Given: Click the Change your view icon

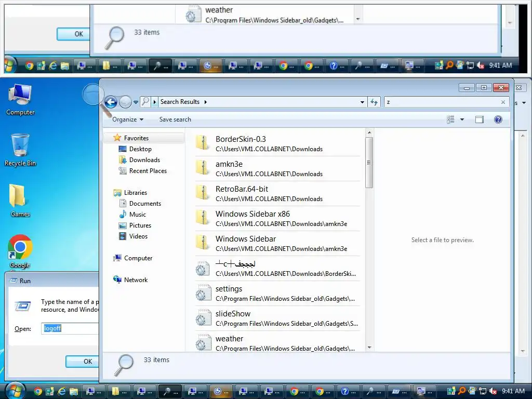Looking at the screenshot, I should click(450, 119).
